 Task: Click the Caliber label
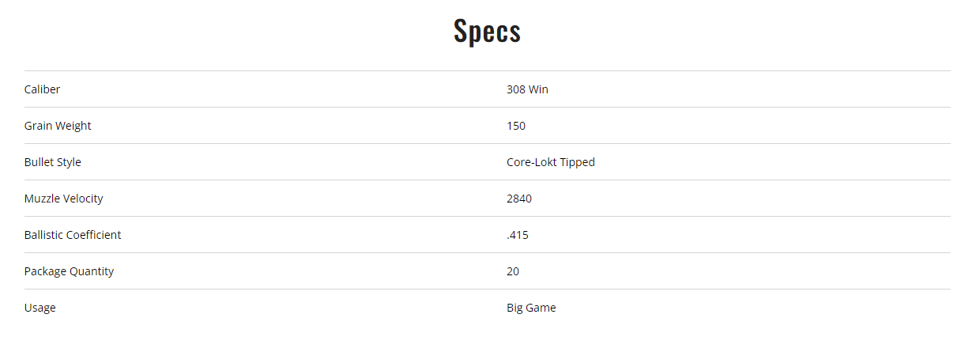pyautogui.click(x=42, y=89)
